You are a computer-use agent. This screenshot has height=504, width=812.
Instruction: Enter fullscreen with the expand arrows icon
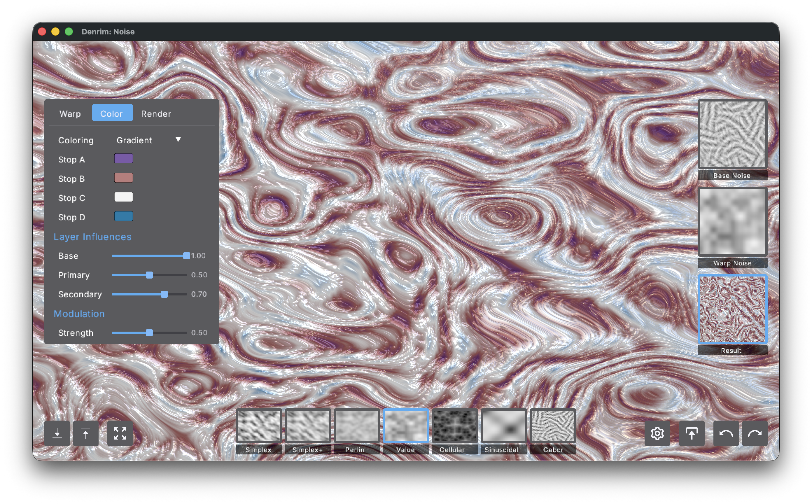coord(120,433)
